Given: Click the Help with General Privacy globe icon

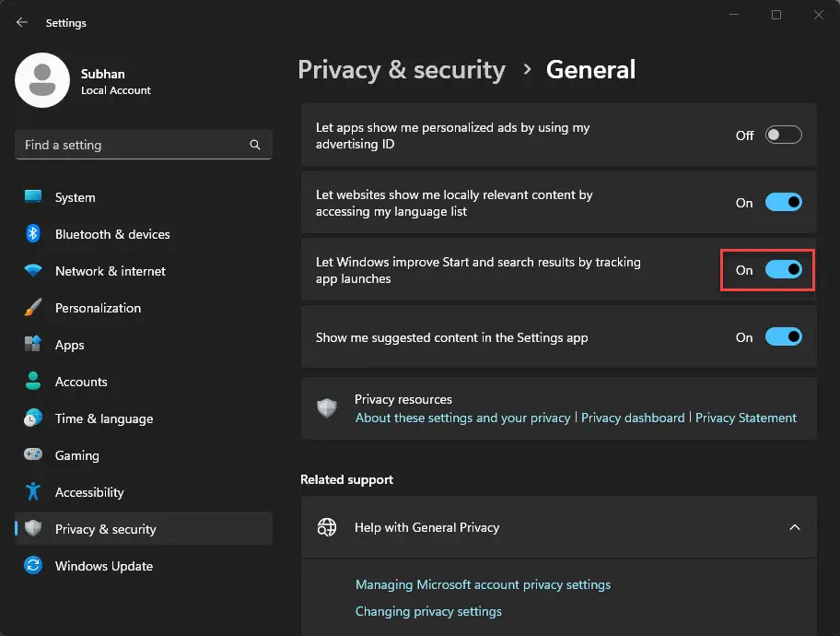Looking at the screenshot, I should pyautogui.click(x=327, y=527).
